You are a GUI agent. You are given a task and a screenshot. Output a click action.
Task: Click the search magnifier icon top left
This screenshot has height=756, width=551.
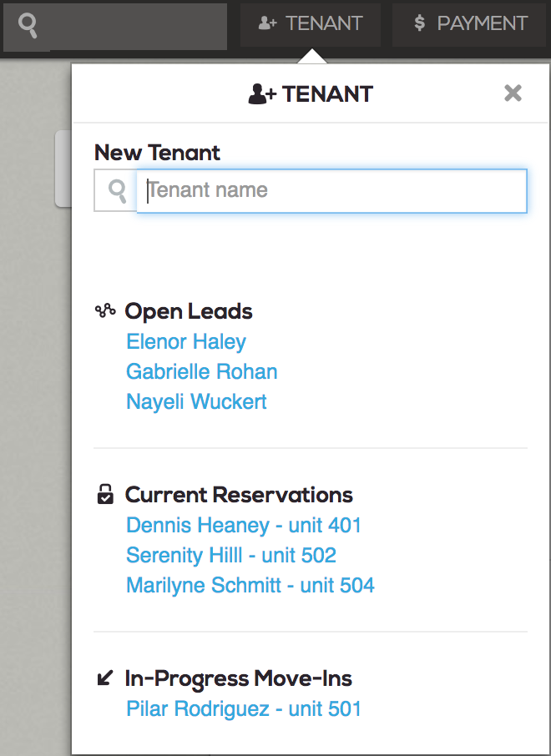click(28, 25)
